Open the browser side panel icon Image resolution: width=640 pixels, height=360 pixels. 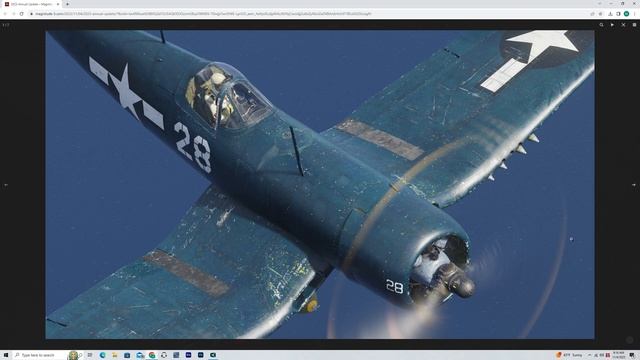(x=618, y=14)
